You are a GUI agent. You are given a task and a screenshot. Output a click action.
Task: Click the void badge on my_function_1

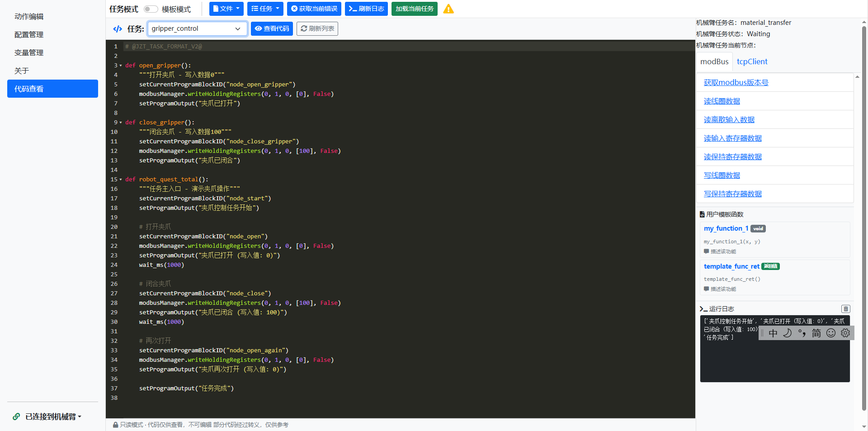pos(758,229)
